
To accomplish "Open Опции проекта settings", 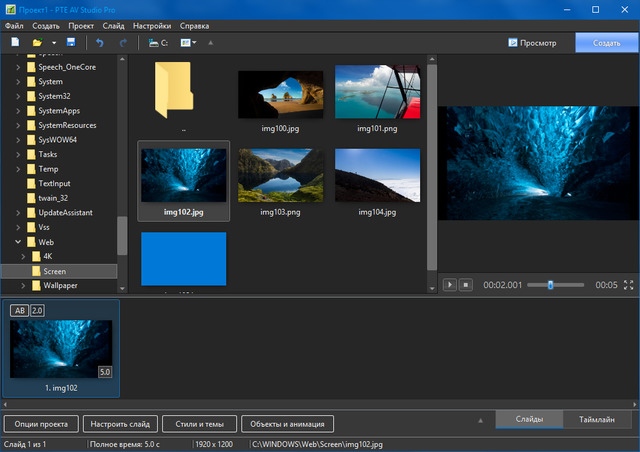I will 41,423.
